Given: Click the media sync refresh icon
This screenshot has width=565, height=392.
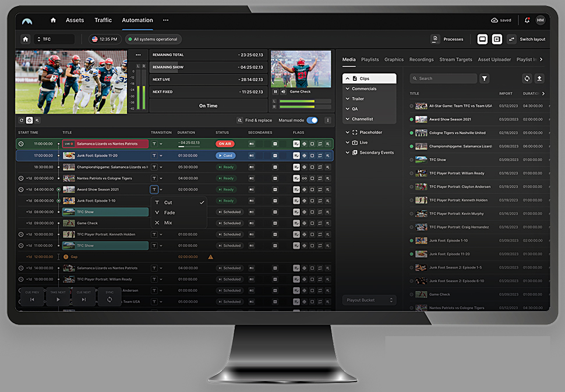Looking at the screenshot, I should 527,78.
